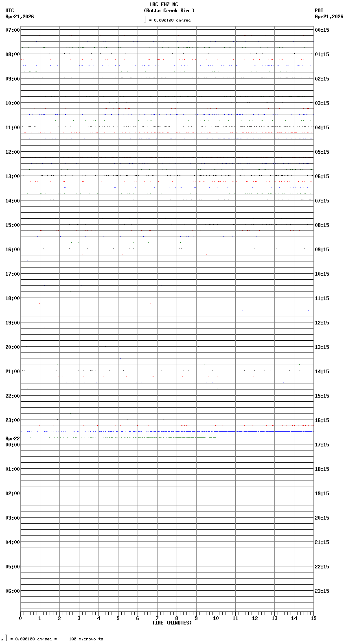This screenshot has height=644, width=346.
Task: Click the '08:15' PDT time label
Action: [x=322, y=225]
